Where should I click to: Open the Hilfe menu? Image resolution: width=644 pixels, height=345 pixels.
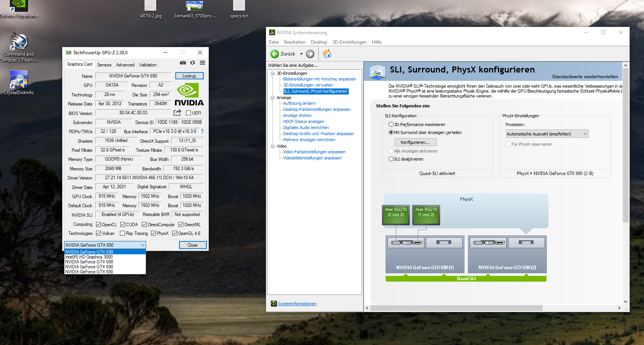click(377, 42)
